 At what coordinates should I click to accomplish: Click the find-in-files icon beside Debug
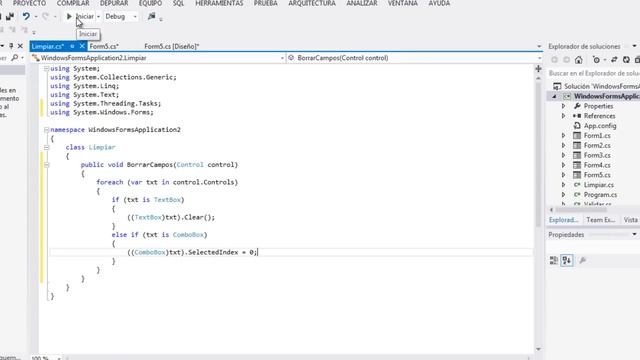click(x=151, y=16)
